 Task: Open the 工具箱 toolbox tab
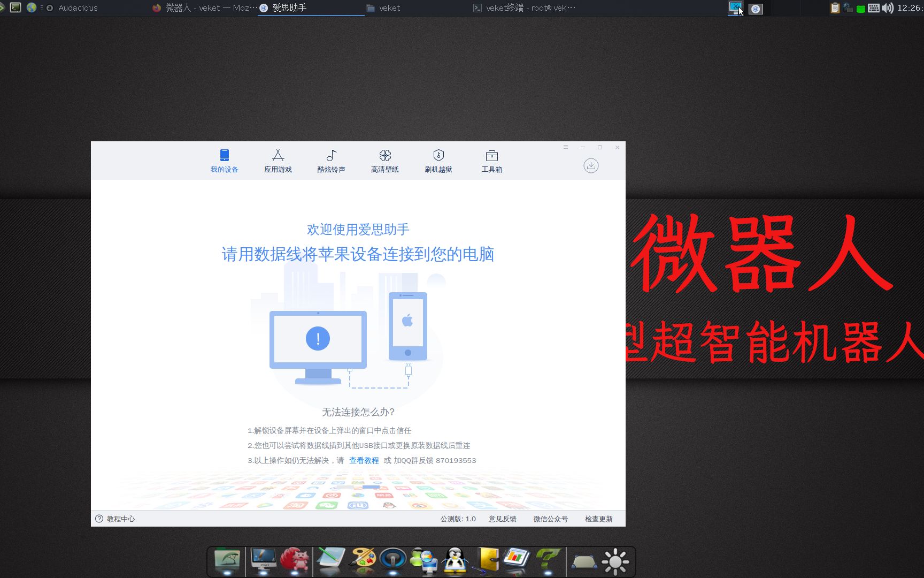coord(491,161)
